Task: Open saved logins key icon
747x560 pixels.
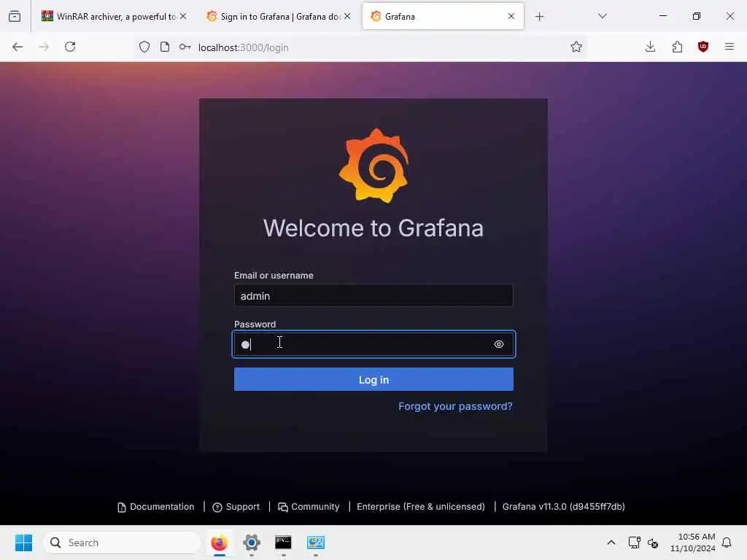Action: pyautogui.click(x=185, y=47)
